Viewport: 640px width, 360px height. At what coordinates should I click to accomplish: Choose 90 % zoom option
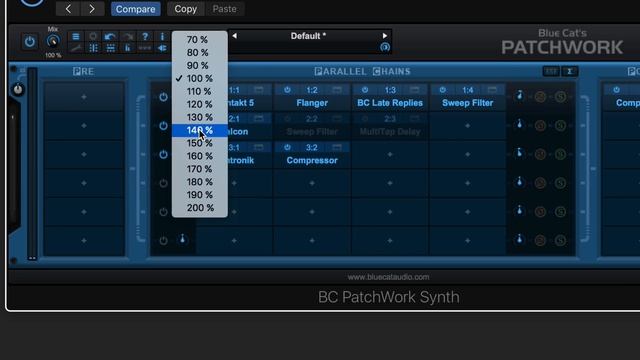(200, 65)
